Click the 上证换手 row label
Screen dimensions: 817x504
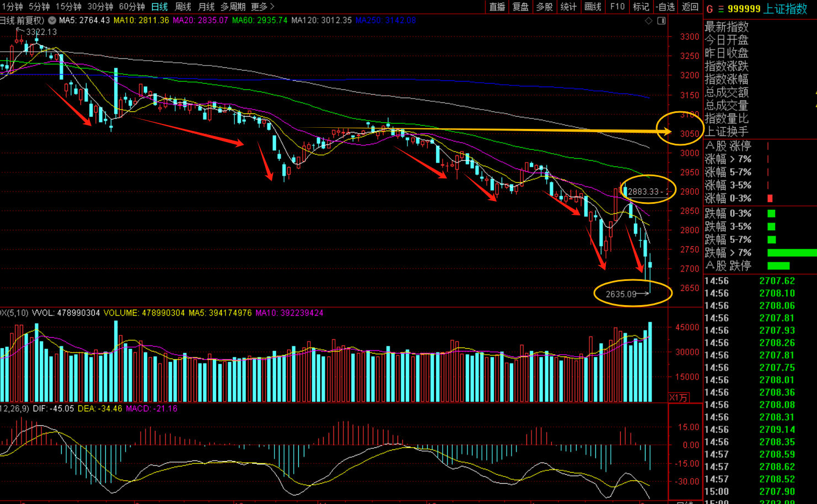click(x=727, y=132)
